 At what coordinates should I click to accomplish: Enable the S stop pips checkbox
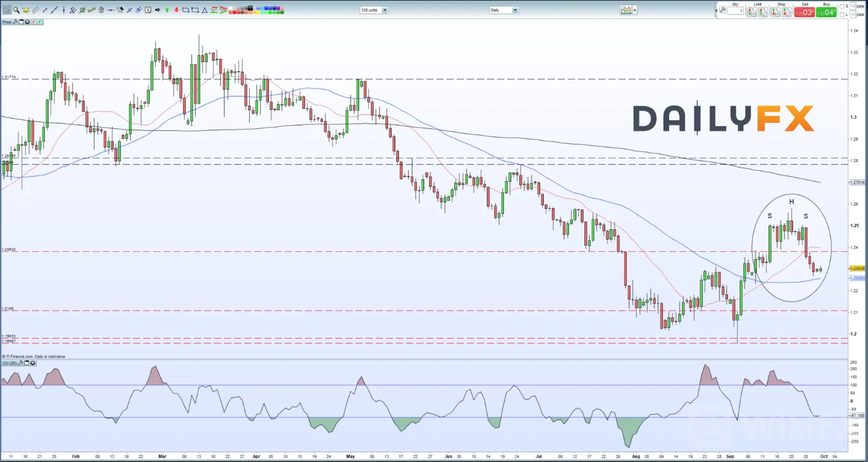842,6
